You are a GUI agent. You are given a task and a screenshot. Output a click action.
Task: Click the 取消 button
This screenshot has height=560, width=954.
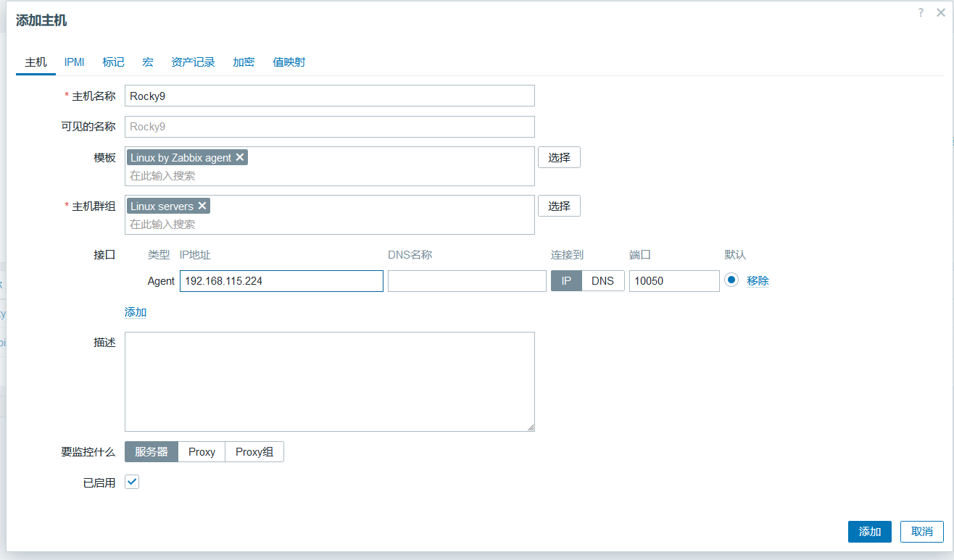coord(922,532)
